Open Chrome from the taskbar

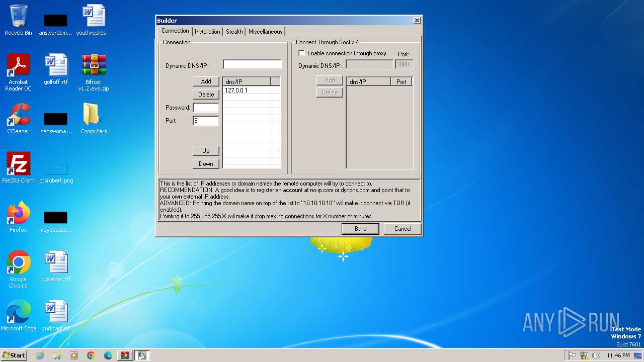click(x=91, y=355)
